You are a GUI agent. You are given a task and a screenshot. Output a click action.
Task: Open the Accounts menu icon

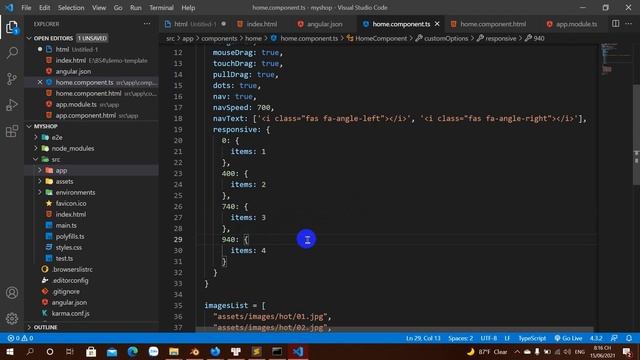click(12, 293)
